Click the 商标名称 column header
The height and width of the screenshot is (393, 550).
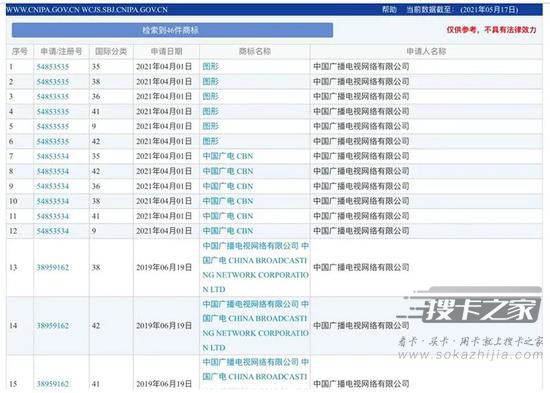[x=255, y=52]
